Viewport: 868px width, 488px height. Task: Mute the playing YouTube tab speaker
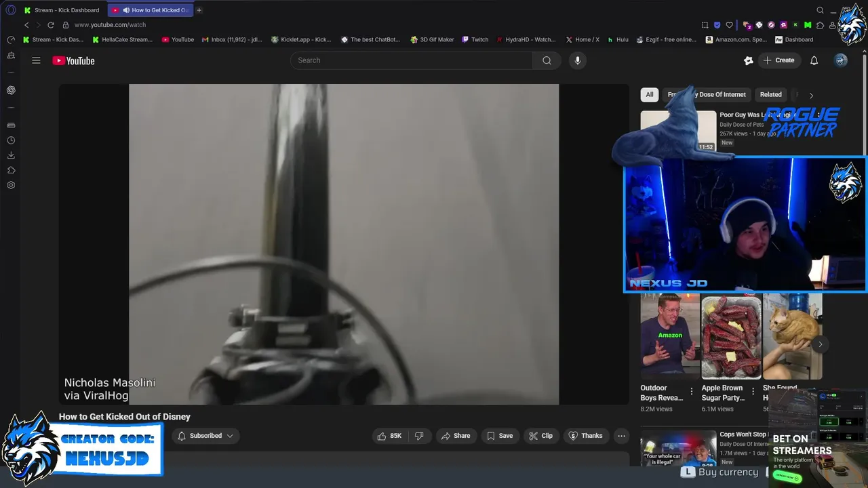(126, 10)
